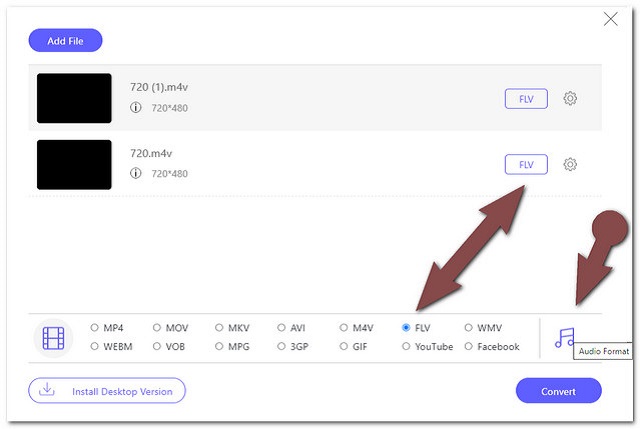Click the download icon in Install Desktop Version

click(x=47, y=390)
